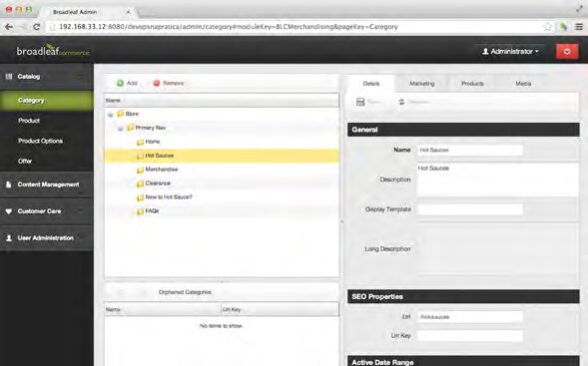Click the Name column header in tree
Viewport: 588px width, 366px height.
222,101
